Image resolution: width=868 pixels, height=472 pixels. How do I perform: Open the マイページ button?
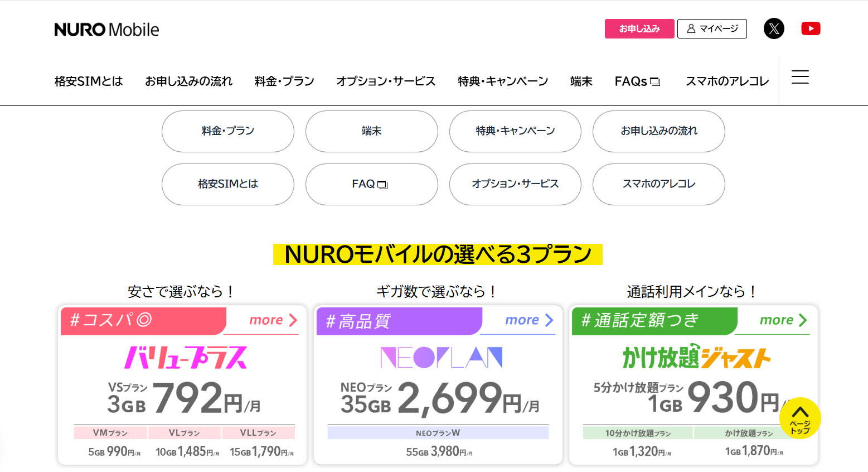click(712, 28)
